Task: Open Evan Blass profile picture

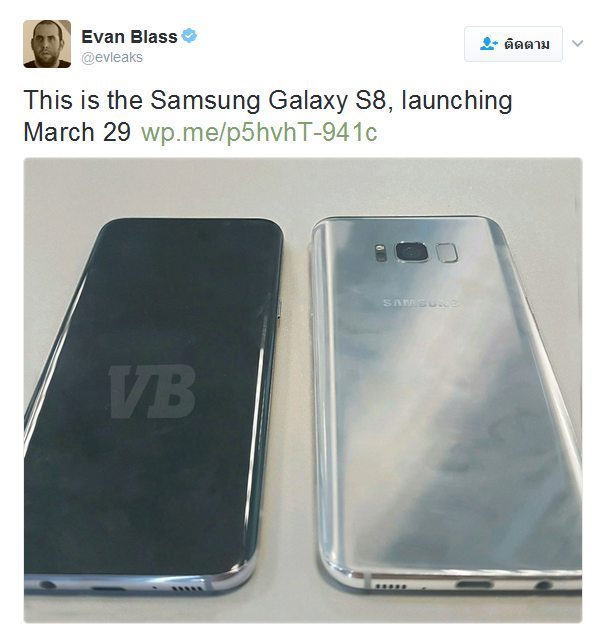Action: (x=47, y=44)
